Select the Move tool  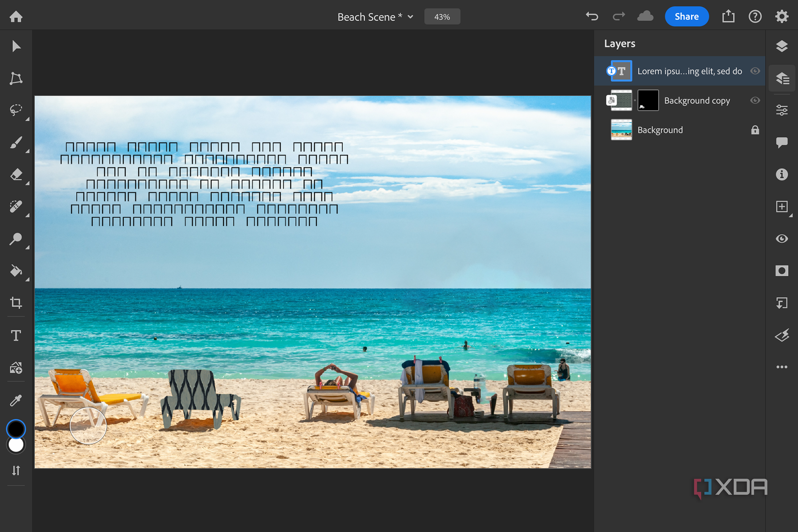click(x=16, y=46)
